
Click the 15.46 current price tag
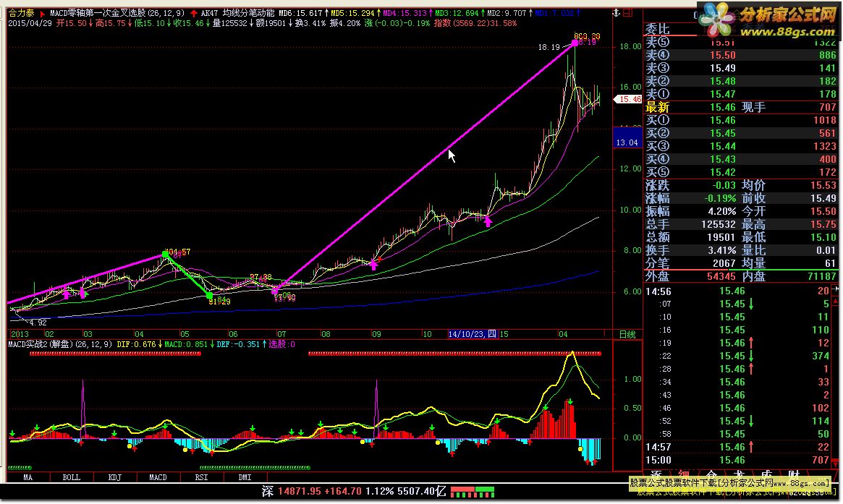pyautogui.click(x=628, y=99)
